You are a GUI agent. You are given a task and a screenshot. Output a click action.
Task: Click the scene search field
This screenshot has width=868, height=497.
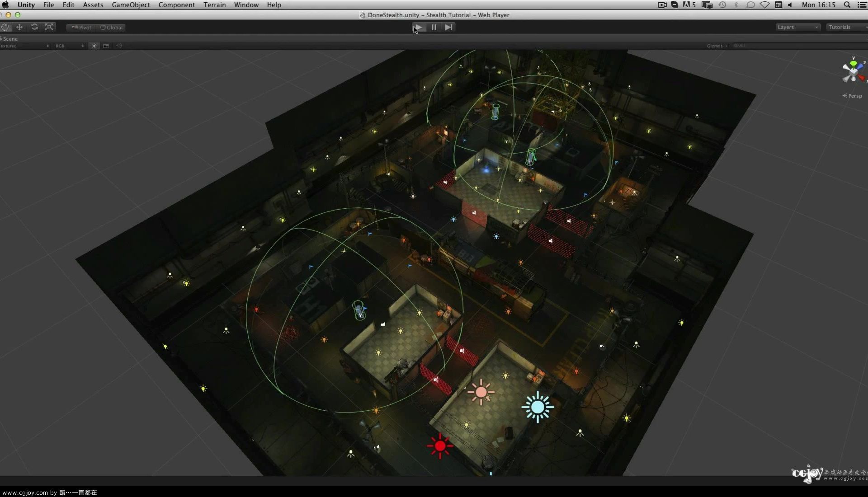point(799,46)
